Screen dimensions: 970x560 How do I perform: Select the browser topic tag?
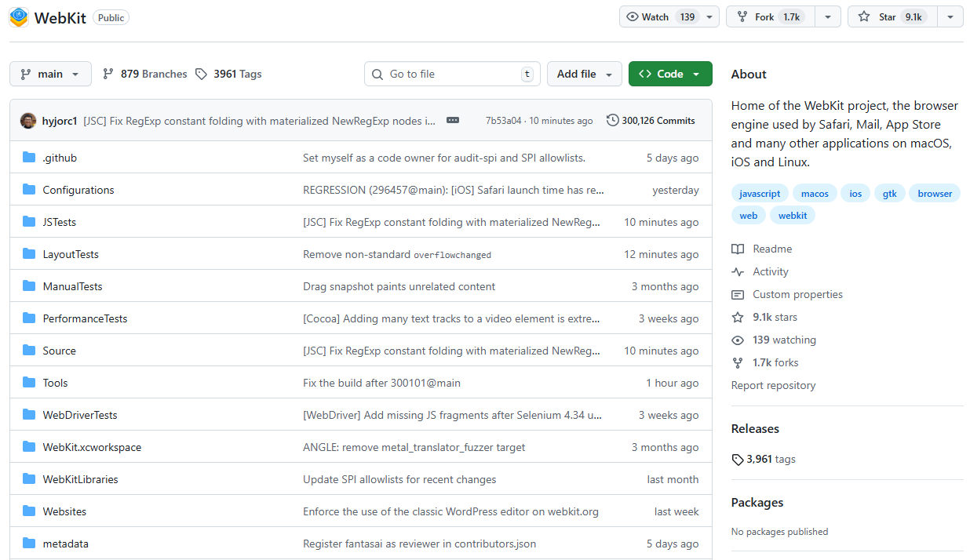click(x=935, y=194)
